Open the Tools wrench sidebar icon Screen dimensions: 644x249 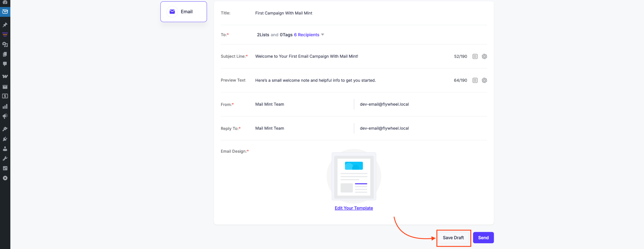coord(5,158)
